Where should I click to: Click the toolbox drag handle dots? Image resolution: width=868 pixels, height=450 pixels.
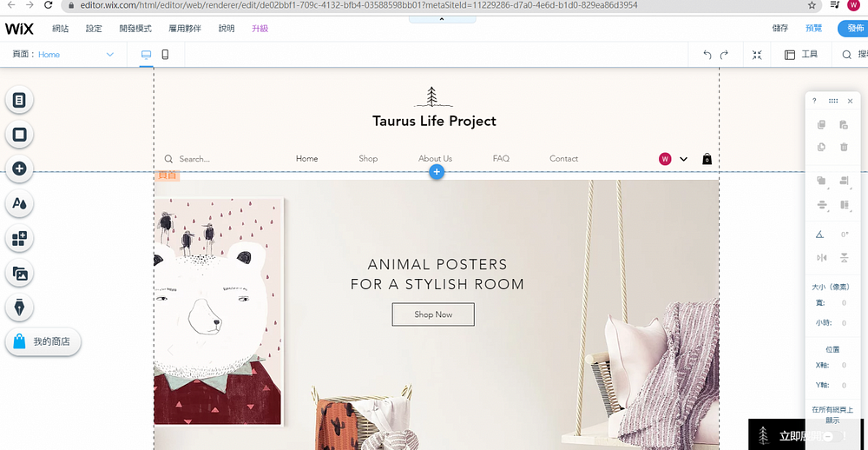tap(833, 101)
